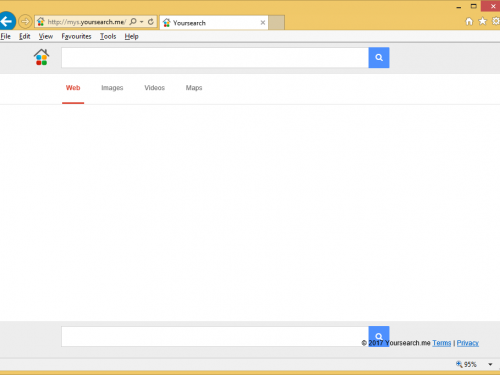Open Favourites star icon
This screenshot has height=375, width=500.
pos(482,21)
